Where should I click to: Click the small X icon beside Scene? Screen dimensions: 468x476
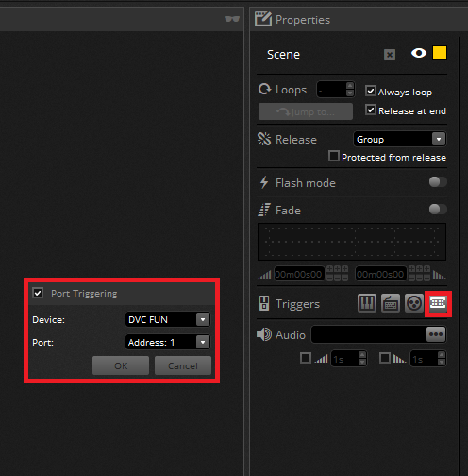click(x=390, y=55)
